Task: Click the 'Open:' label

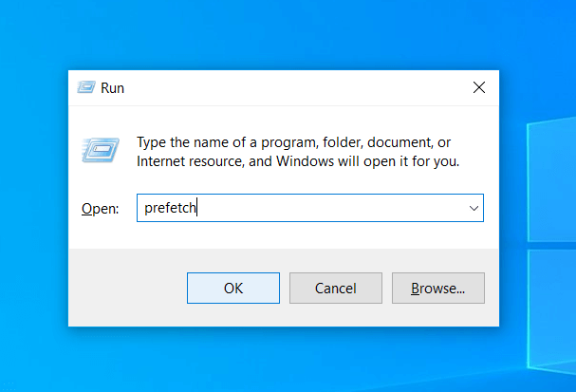Action: [x=101, y=209]
